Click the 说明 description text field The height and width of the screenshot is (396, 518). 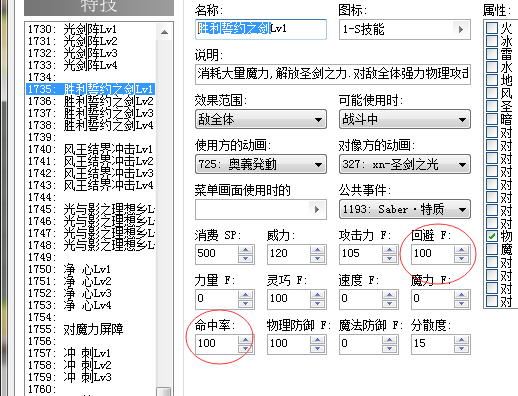coord(333,74)
